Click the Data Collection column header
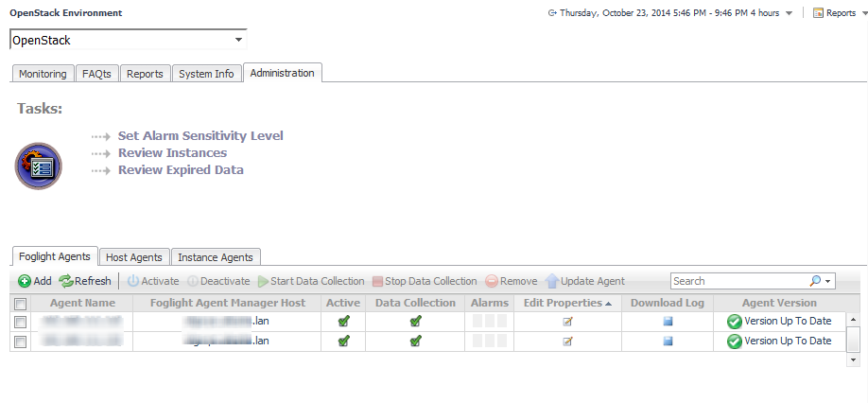 tap(415, 303)
